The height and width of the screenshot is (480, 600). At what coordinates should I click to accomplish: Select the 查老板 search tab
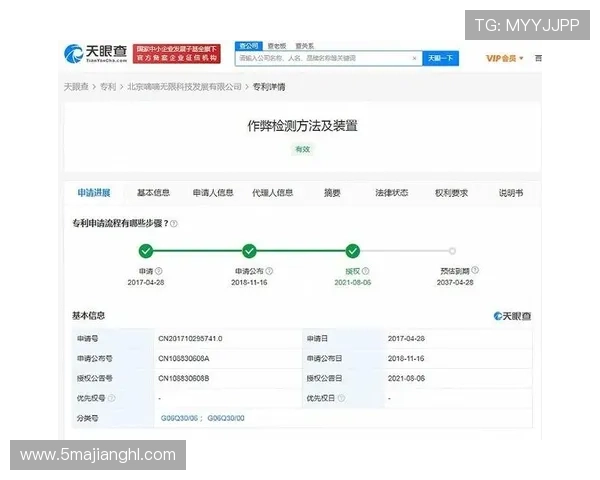tap(277, 46)
